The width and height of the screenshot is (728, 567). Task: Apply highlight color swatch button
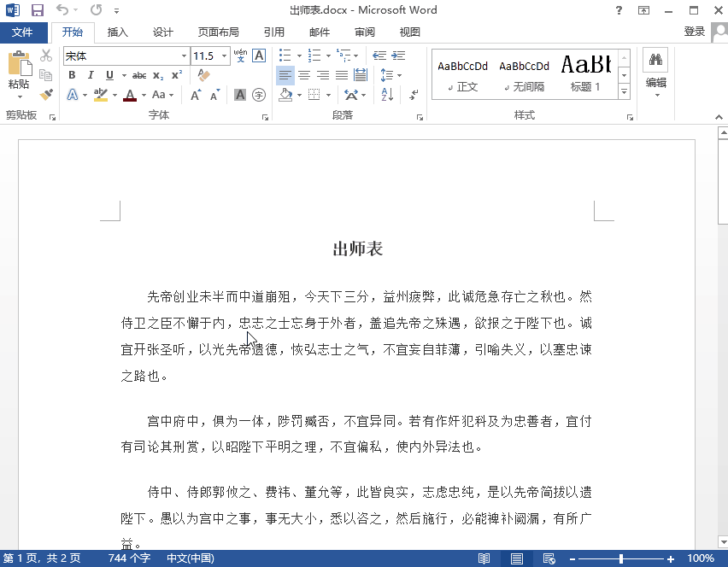(x=101, y=95)
